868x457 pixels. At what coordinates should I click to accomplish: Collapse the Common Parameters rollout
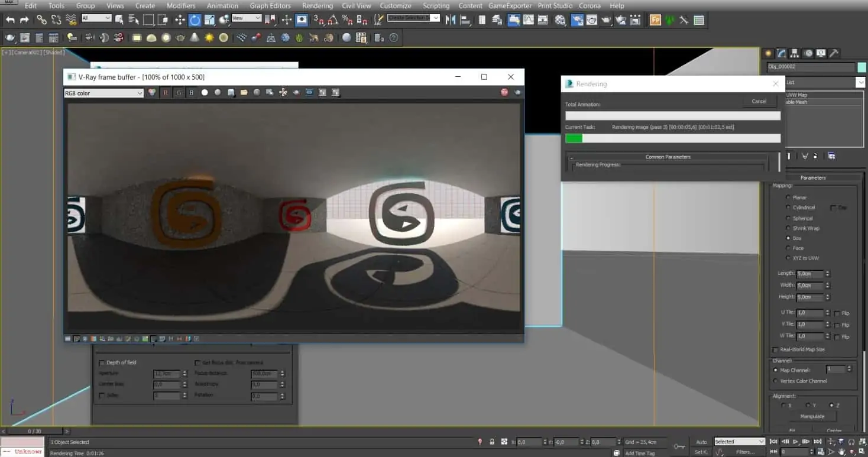click(668, 157)
